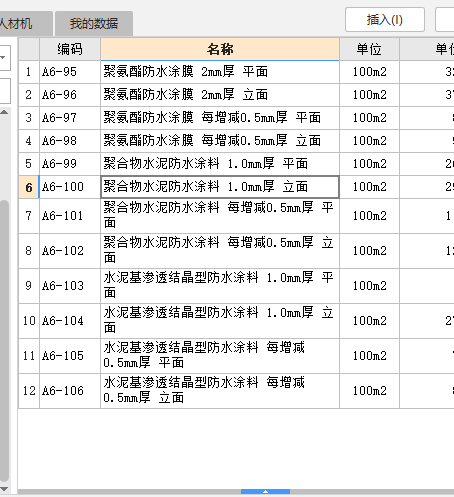The width and height of the screenshot is (454, 497).
Task: Select 聚氨酯防水涂膜 每增减0.5mm厚 立面 cell
Action: click(220, 141)
